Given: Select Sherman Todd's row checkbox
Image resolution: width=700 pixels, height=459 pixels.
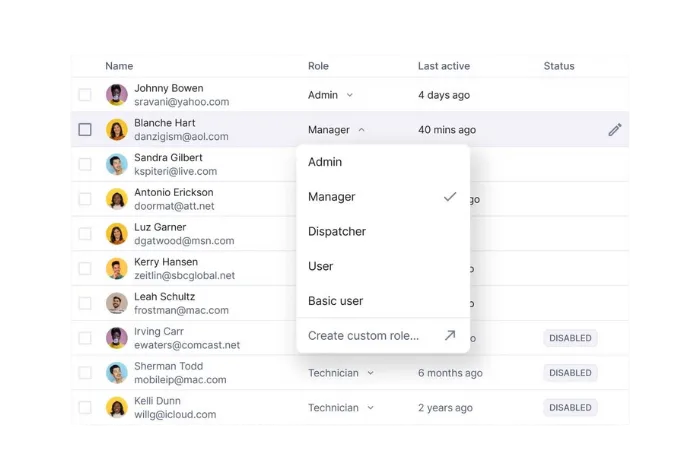Looking at the screenshot, I should click(85, 373).
